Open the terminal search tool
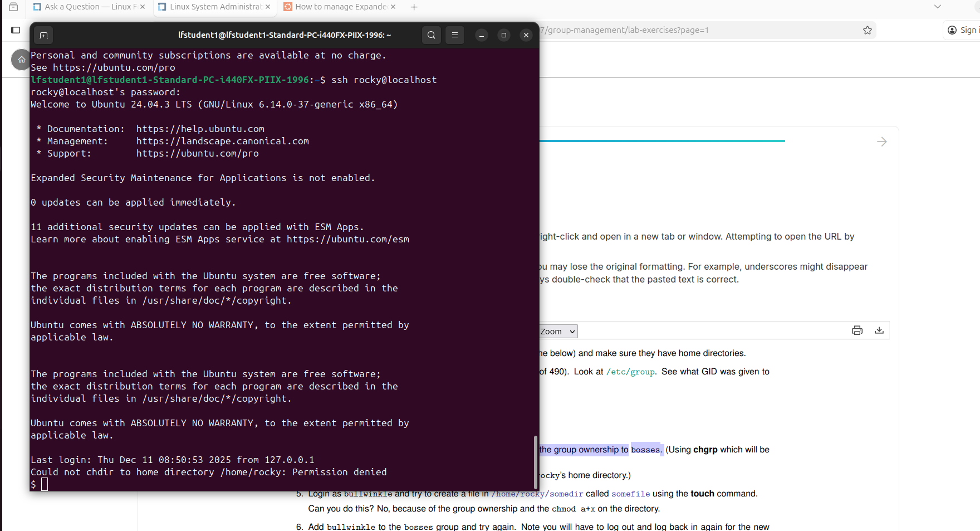Viewport: 980px width, 531px height. pos(432,35)
